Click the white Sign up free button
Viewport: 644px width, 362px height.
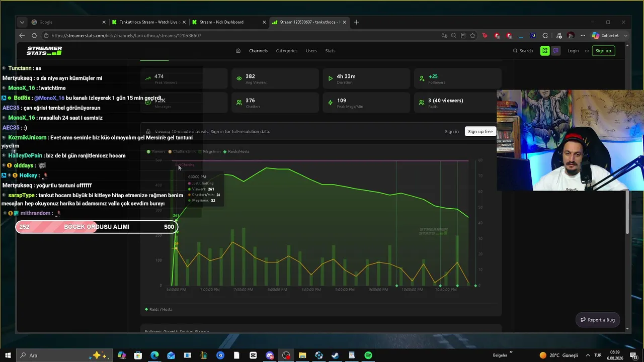480,132
